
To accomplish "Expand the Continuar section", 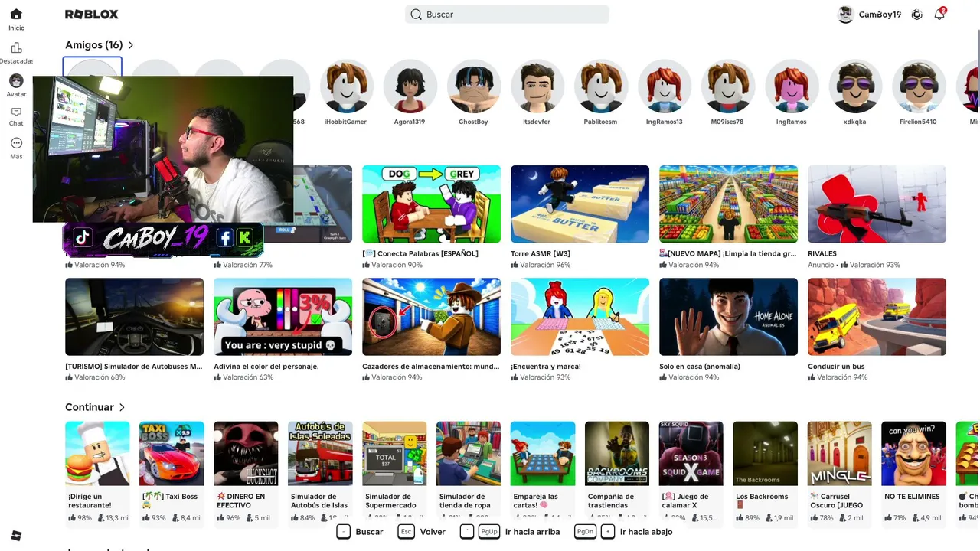I will click(95, 407).
